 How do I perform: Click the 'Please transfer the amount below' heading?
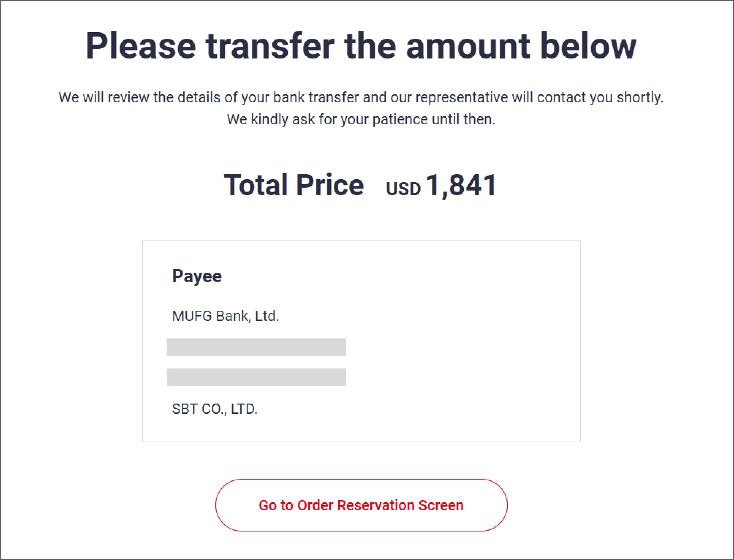[361, 46]
